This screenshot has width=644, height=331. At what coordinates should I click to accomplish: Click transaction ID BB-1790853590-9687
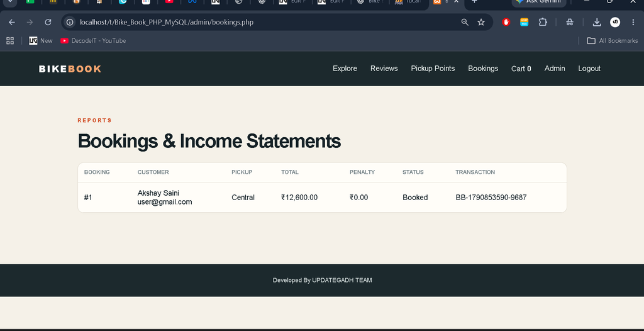tap(491, 198)
